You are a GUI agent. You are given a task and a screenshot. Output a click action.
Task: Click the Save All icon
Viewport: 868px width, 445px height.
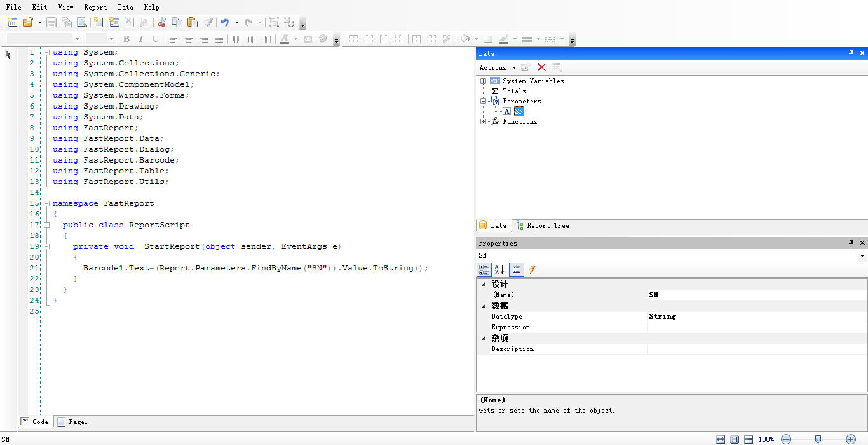click(67, 22)
